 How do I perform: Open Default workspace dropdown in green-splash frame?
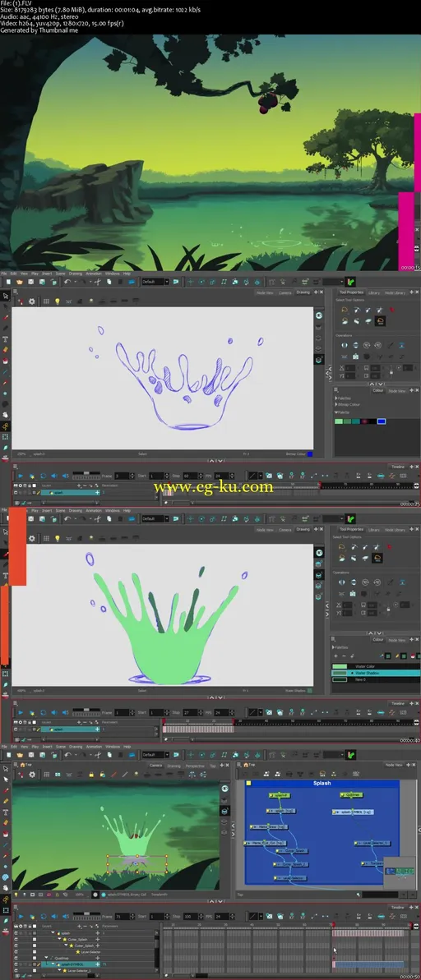coord(155,518)
